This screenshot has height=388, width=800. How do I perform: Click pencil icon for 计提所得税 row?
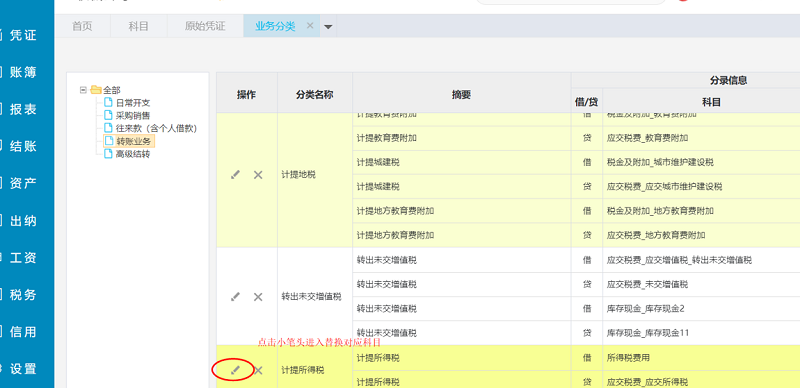235,370
